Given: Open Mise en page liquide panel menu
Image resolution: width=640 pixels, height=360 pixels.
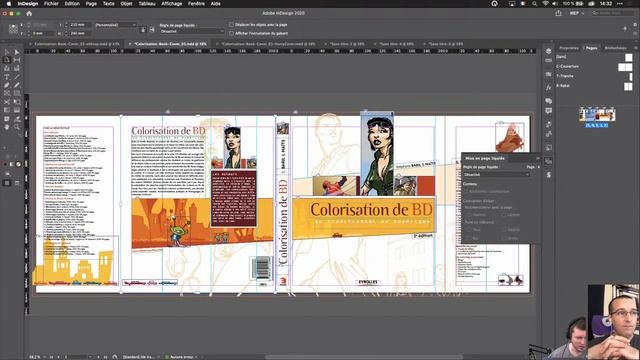Looking at the screenshot, I should [538, 158].
